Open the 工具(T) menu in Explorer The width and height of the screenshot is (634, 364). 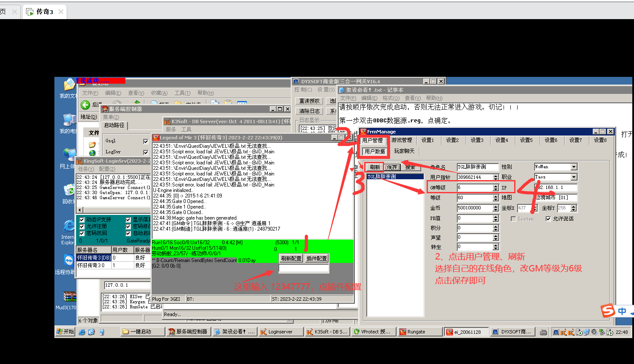[182, 93]
